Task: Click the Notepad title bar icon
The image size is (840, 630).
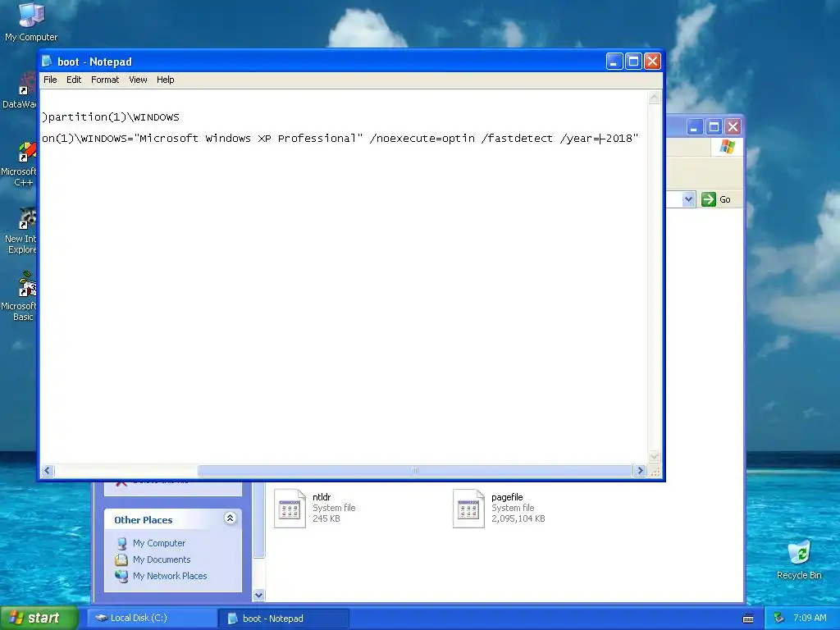Action: [x=47, y=61]
